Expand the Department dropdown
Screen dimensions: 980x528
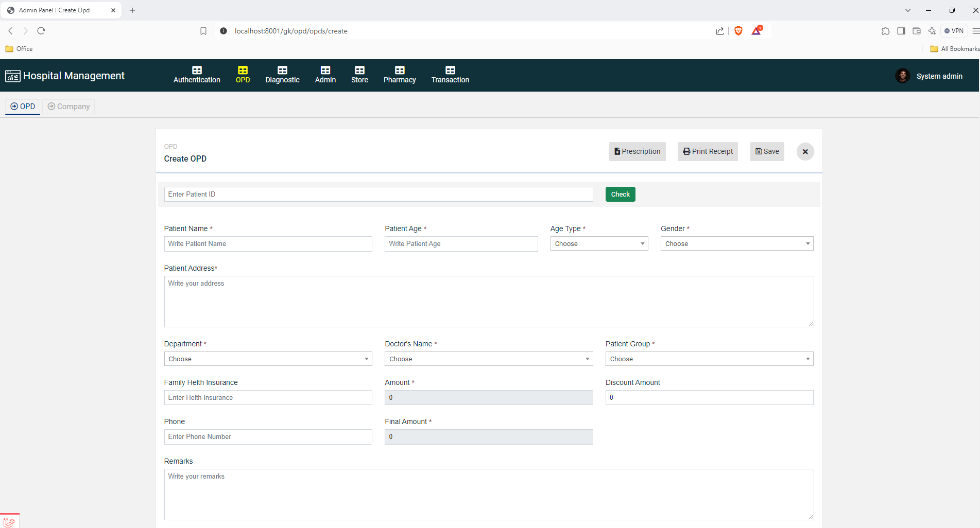(268, 359)
